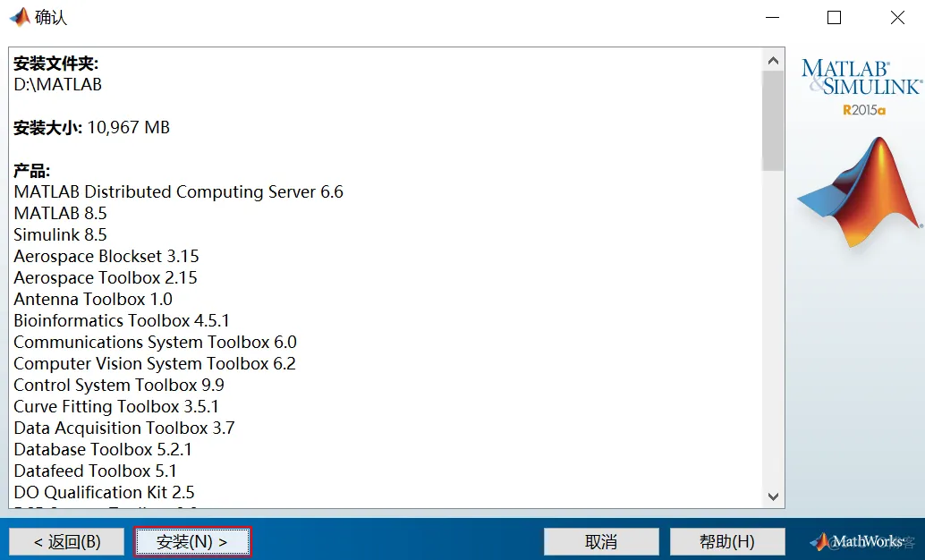The height and width of the screenshot is (560, 925).
Task: Click the install folder path D:\MATLAB
Action: coord(58,84)
